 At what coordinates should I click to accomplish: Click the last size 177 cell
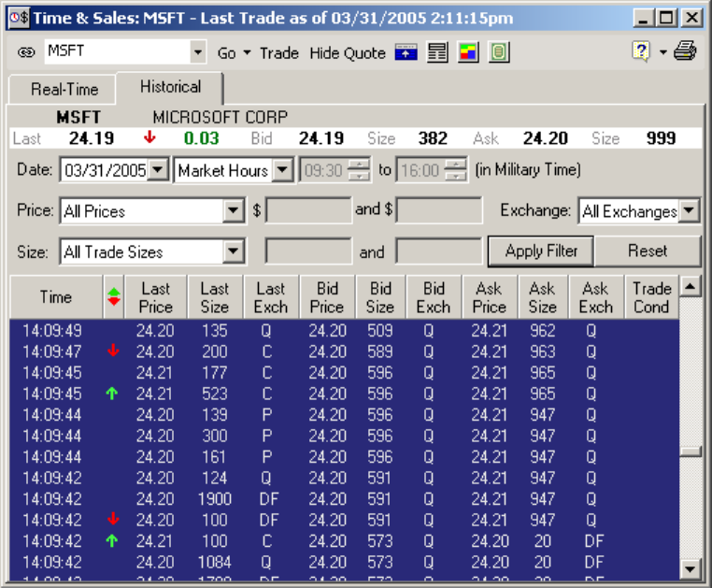(x=215, y=373)
